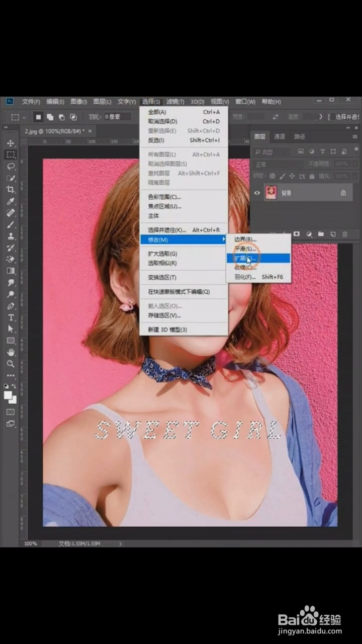Select the Eraser tool
This screenshot has width=362, height=644.
click(11, 259)
